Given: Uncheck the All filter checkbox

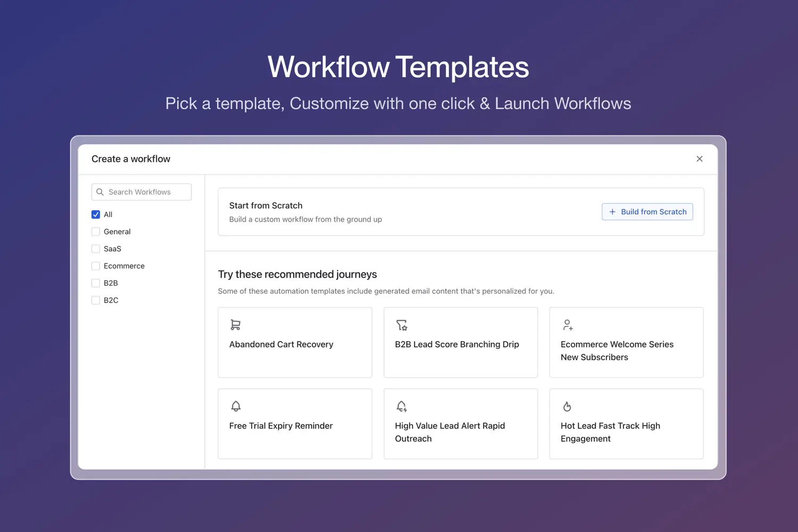Looking at the screenshot, I should (x=96, y=214).
